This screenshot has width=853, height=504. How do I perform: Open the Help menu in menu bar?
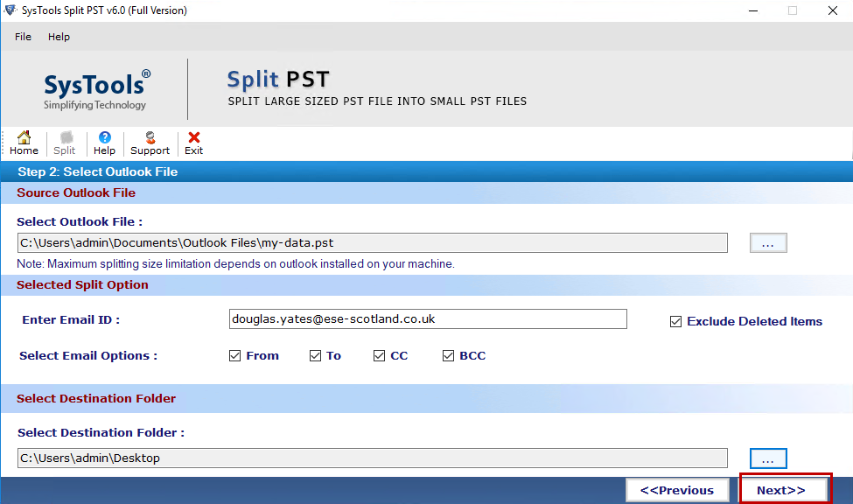pyautogui.click(x=59, y=37)
